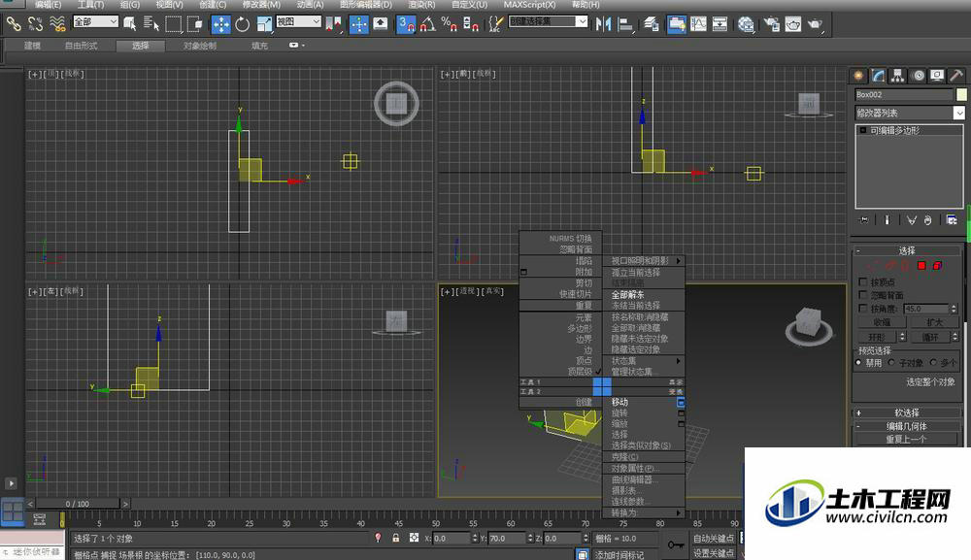Select Element sub-object level red cube
Viewport: 971px width, 560px height.
point(937,266)
